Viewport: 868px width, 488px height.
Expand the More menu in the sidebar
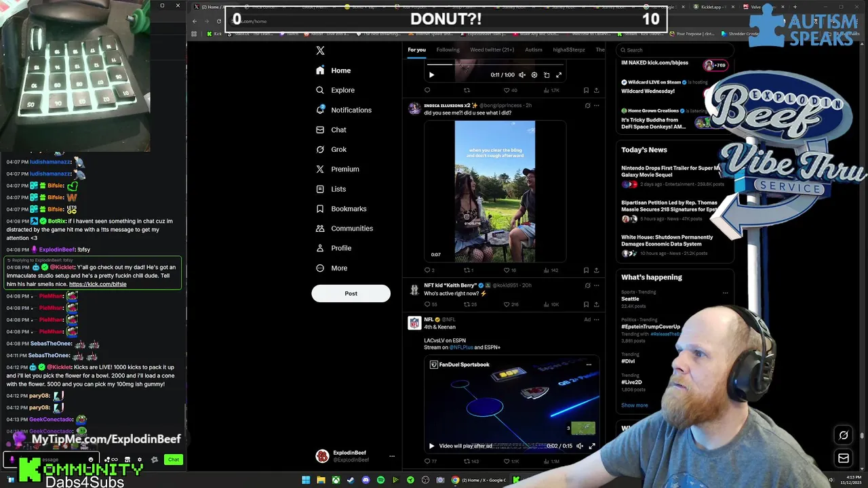click(x=332, y=268)
